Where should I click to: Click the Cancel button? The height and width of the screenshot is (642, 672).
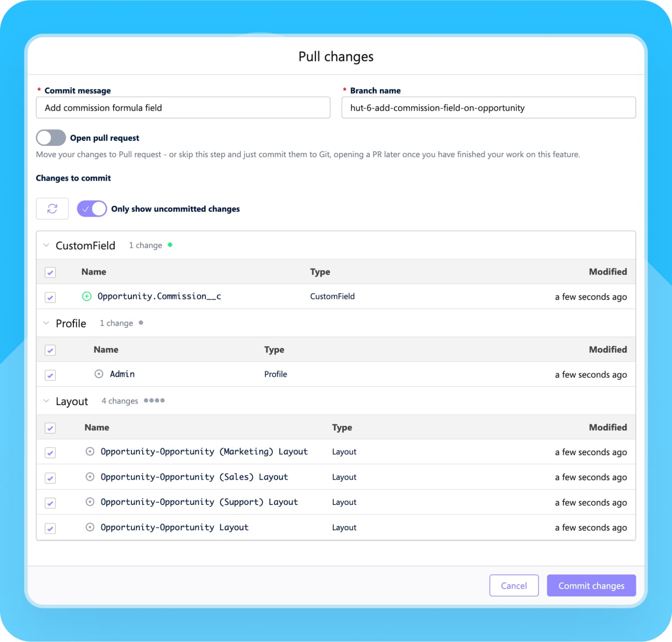514,586
